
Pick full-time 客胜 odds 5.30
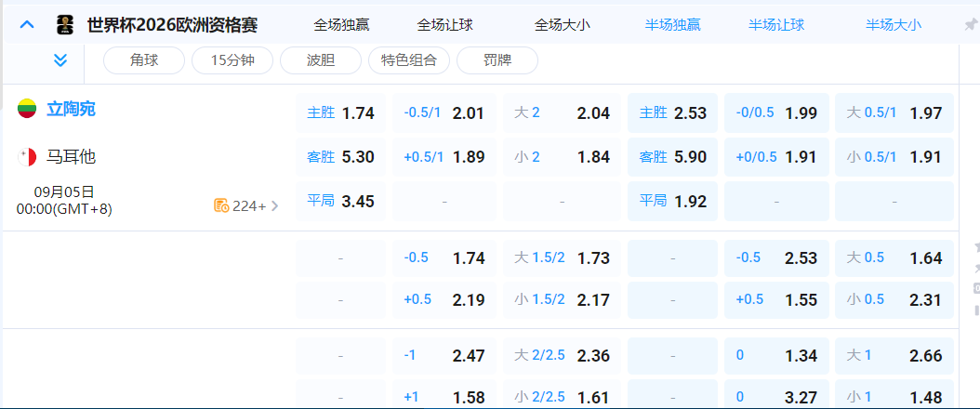(340, 157)
